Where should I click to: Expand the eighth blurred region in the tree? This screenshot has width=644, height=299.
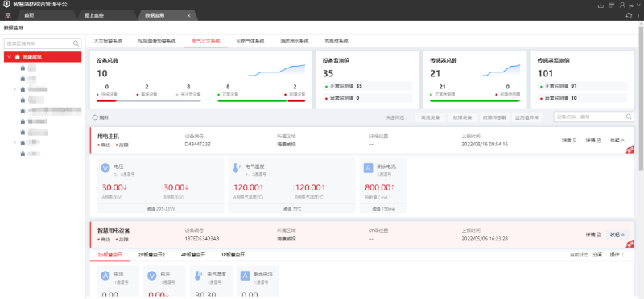tap(14, 143)
